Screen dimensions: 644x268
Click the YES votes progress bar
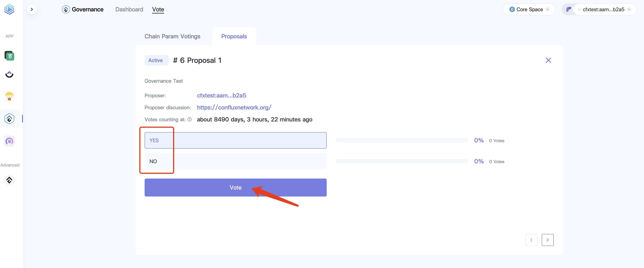402,140
